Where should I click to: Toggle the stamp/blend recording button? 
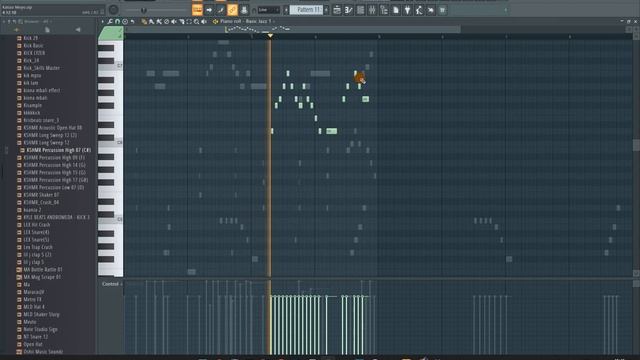pyautogui.click(x=244, y=10)
